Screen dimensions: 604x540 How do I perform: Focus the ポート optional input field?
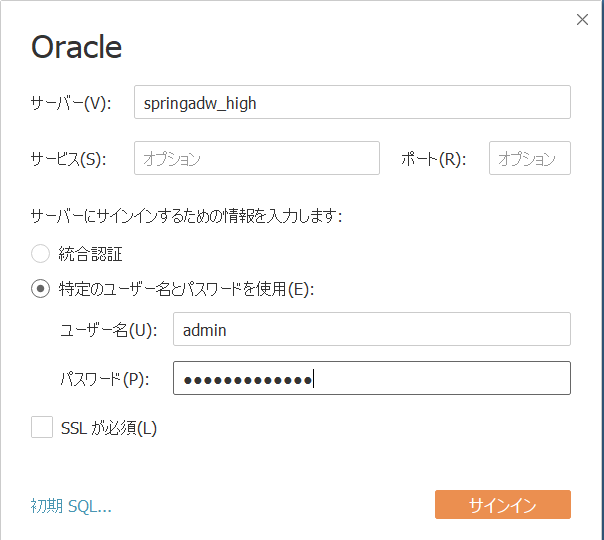(530, 158)
